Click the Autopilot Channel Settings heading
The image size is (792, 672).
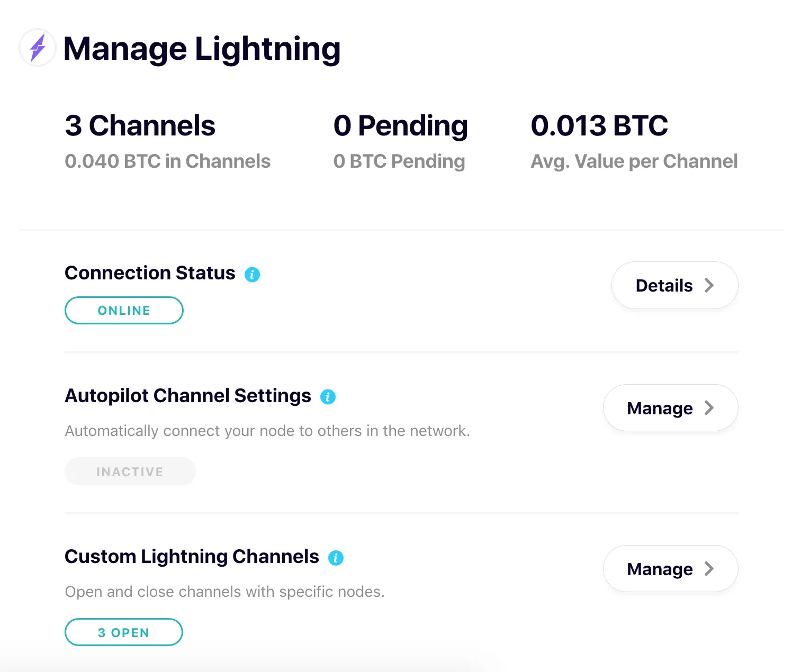click(x=188, y=396)
